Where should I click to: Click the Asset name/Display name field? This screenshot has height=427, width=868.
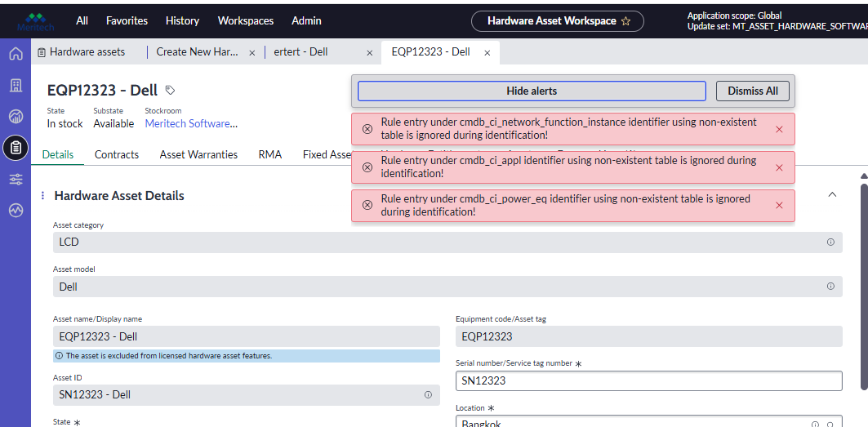click(x=247, y=336)
